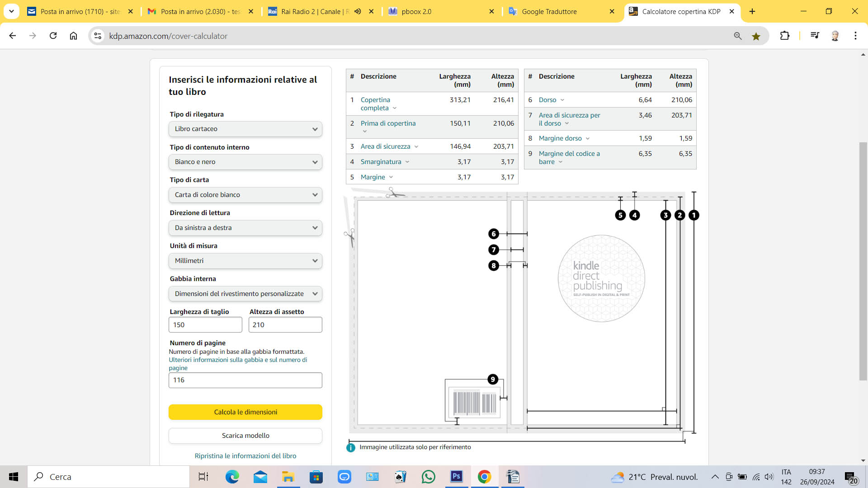Open the notification center icon
868x488 pixels.
coord(850,477)
